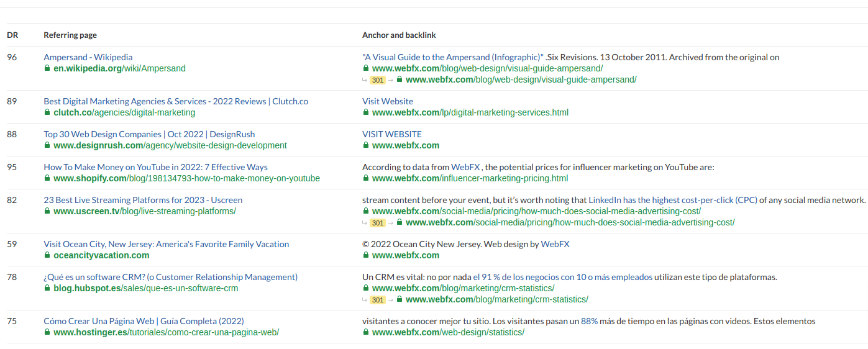Open How To Make Money on YouTube link
868x349 pixels.
tap(155, 167)
